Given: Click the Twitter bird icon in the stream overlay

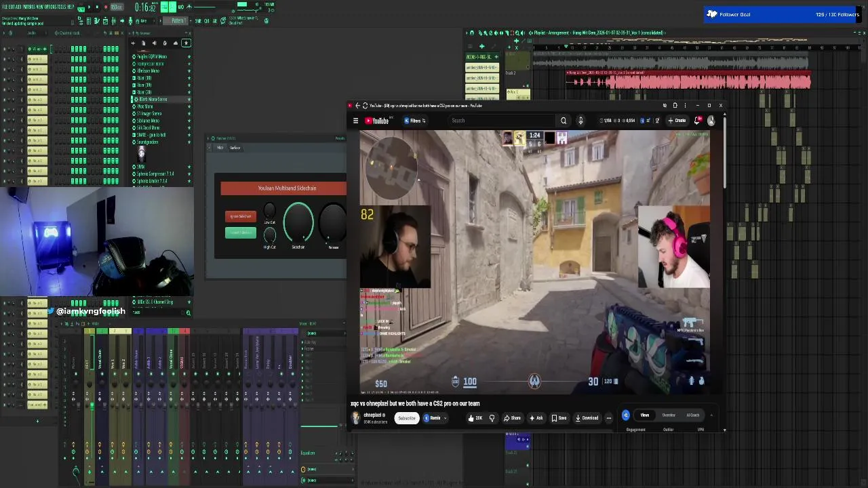Looking at the screenshot, I should pos(51,311).
